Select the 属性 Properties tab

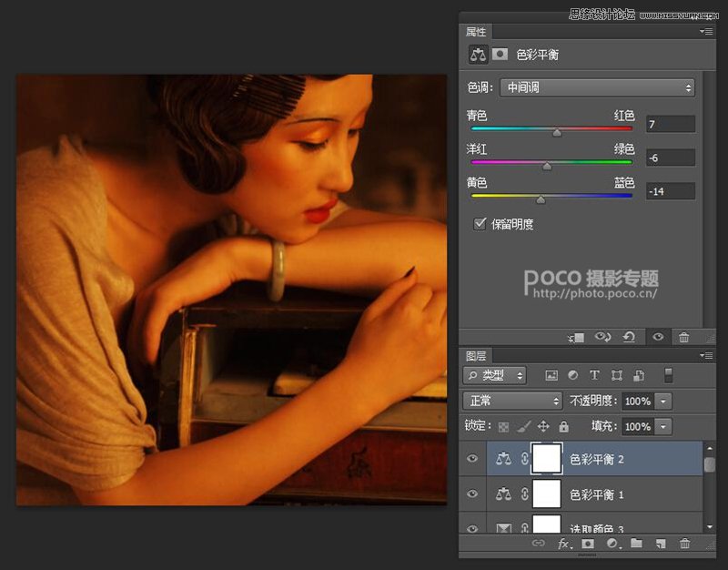[476, 32]
